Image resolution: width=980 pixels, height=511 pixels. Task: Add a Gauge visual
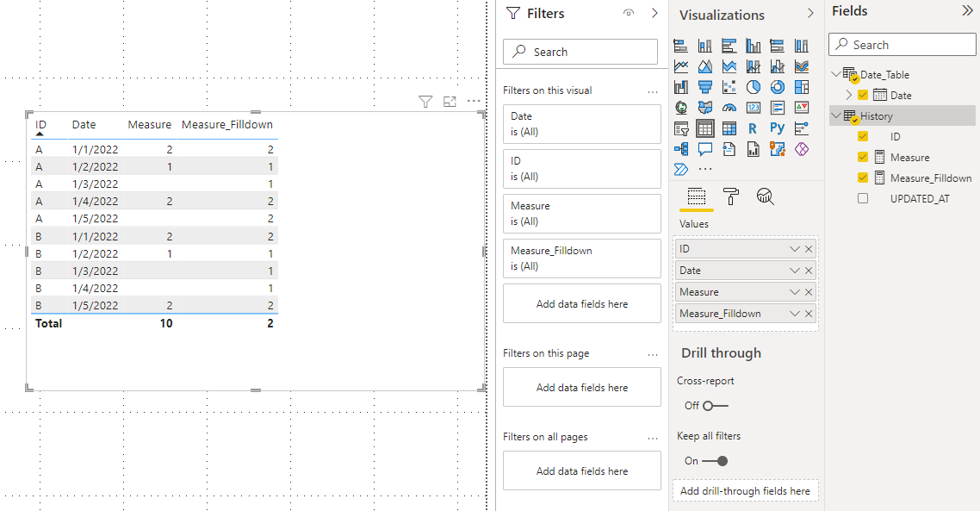[x=729, y=108]
